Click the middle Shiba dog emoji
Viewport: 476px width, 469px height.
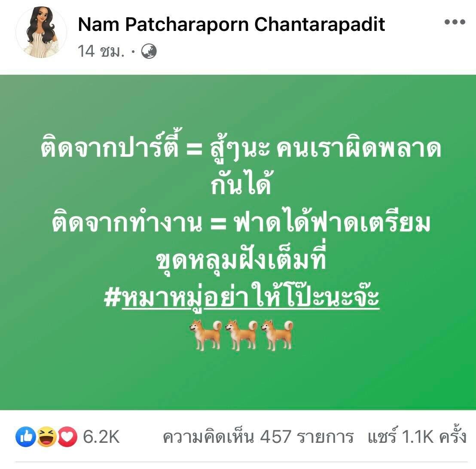pyautogui.click(x=241, y=335)
